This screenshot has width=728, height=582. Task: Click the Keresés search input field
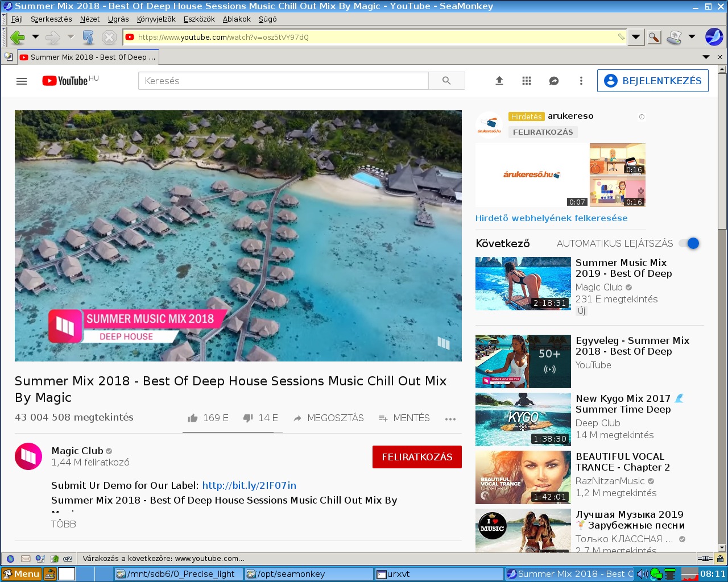click(x=283, y=81)
